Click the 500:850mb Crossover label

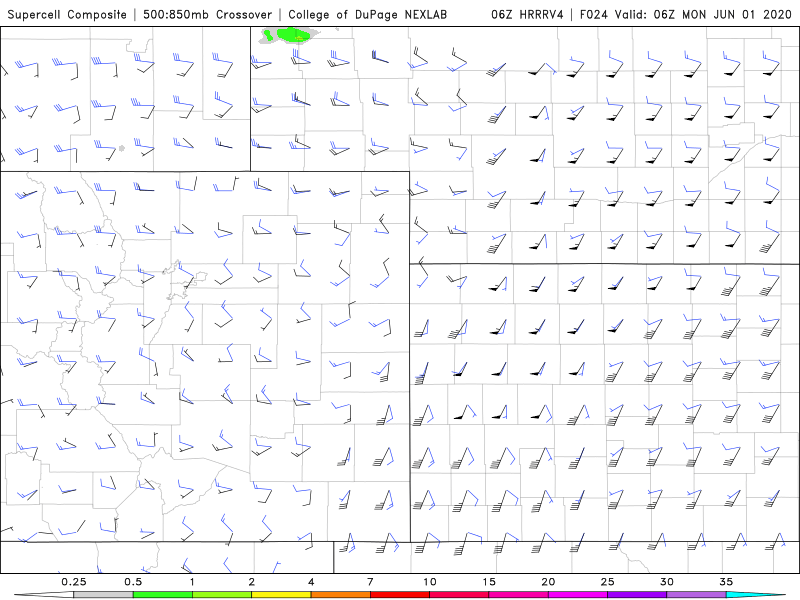(207, 15)
